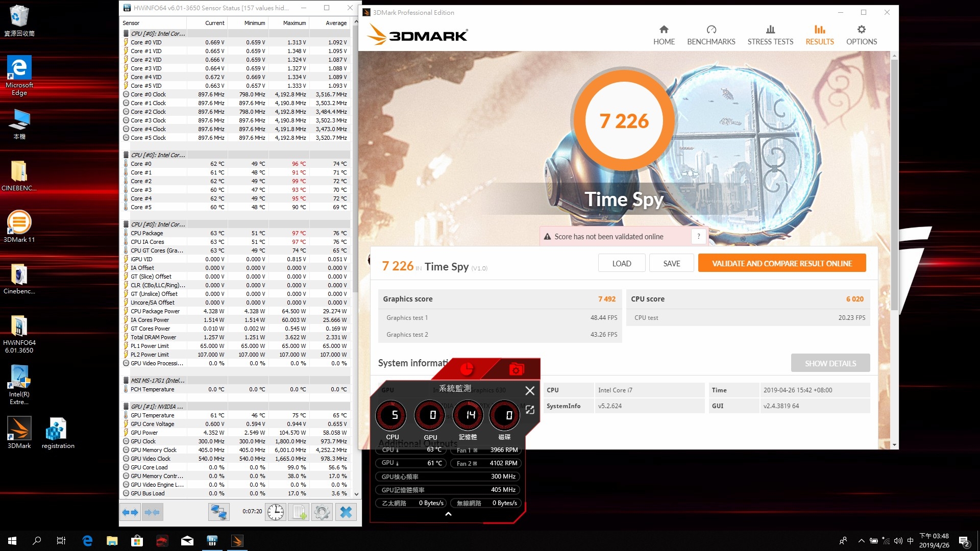
Task: Click the Microsoft Edge desktop shortcut
Action: point(19,76)
